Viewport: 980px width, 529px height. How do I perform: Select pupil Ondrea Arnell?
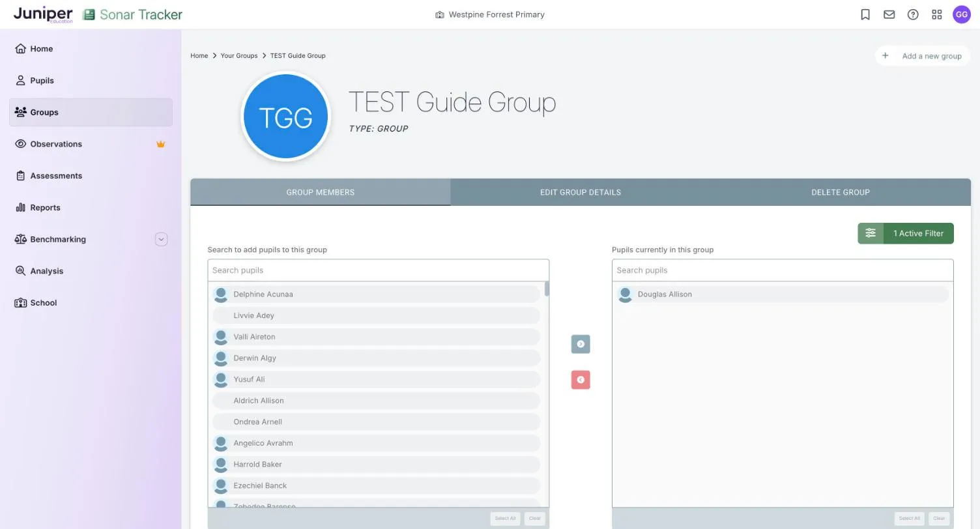[x=376, y=422]
